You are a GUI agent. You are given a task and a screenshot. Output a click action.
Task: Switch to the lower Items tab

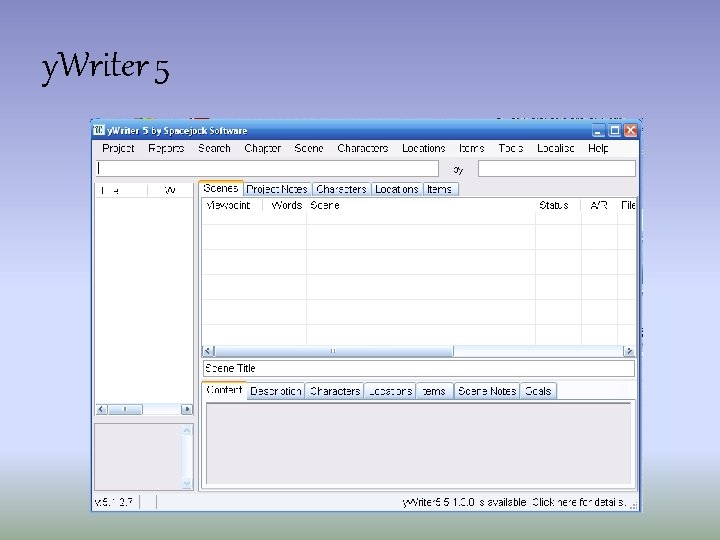[434, 391]
